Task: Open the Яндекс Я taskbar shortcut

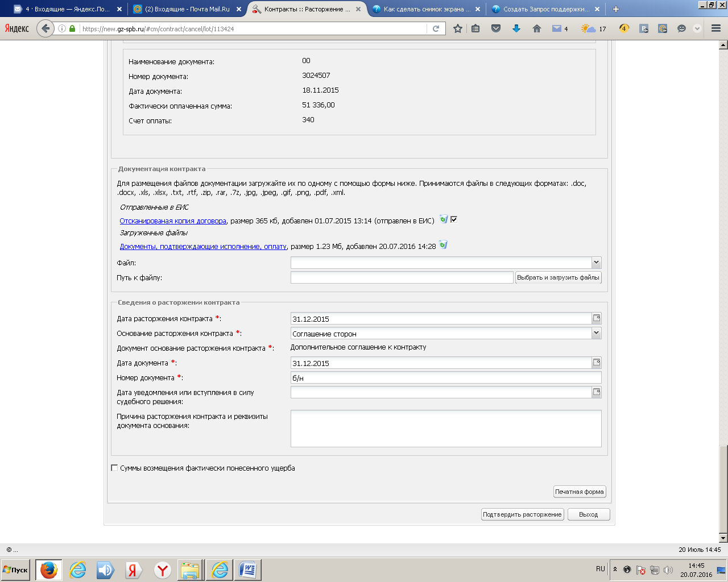Action: tap(134, 569)
